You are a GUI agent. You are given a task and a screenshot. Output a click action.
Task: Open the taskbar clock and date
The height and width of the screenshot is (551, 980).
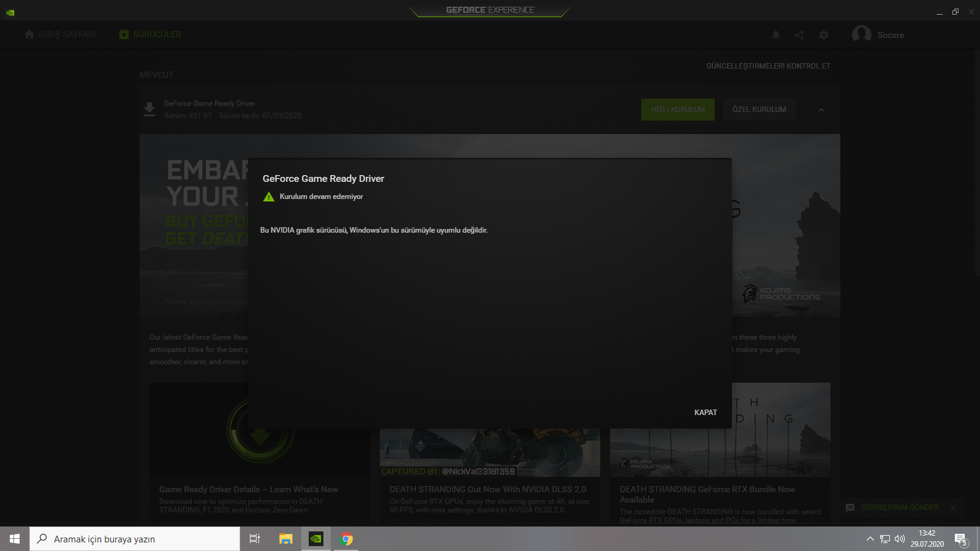pos(927,539)
